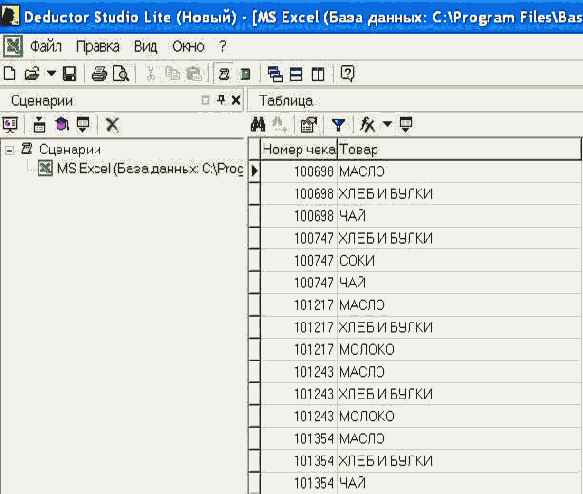Click the Processing wizard purple icon

pyautogui.click(x=62, y=125)
